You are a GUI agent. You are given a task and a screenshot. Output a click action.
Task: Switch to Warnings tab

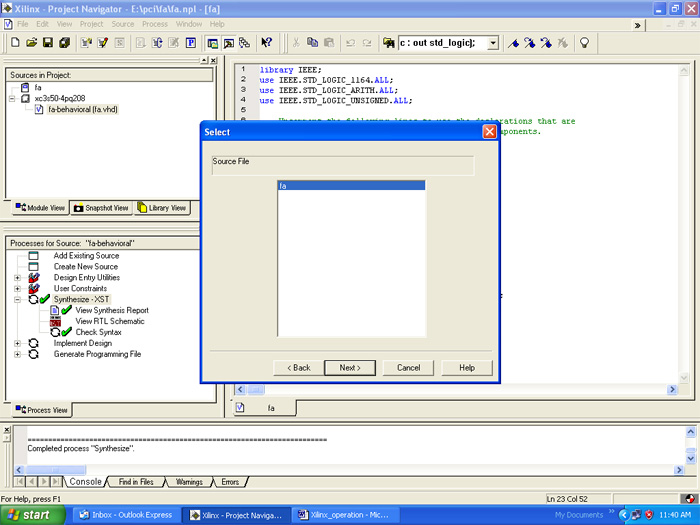(189, 482)
